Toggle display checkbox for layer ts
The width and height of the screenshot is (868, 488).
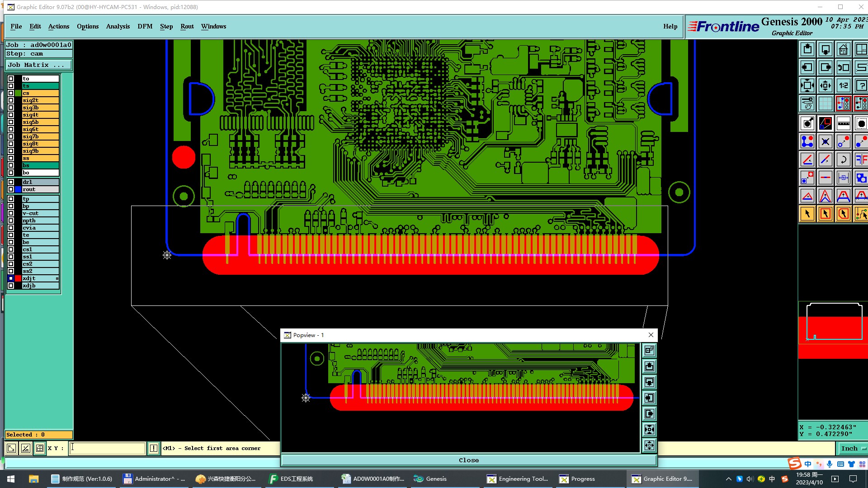11,86
